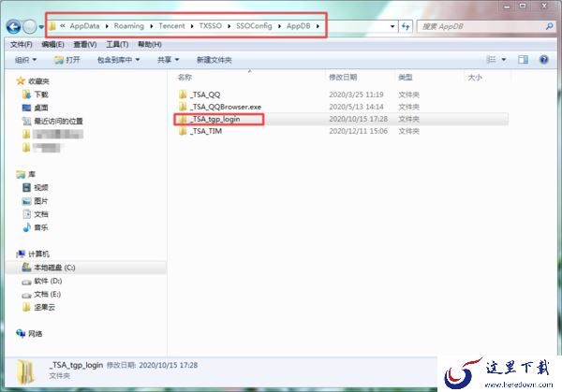The image size is (562, 392).
Task: Click the large folder icon in details pane
Action: point(25,372)
